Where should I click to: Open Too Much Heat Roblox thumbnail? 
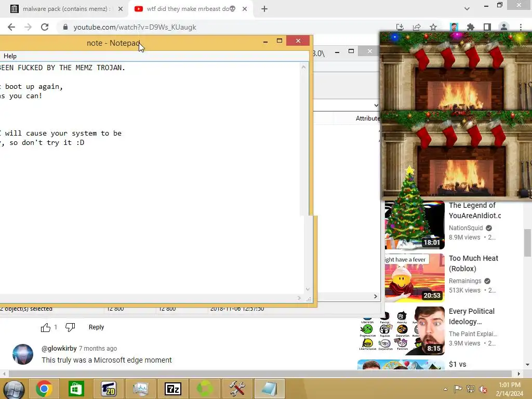(x=415, y=278)
